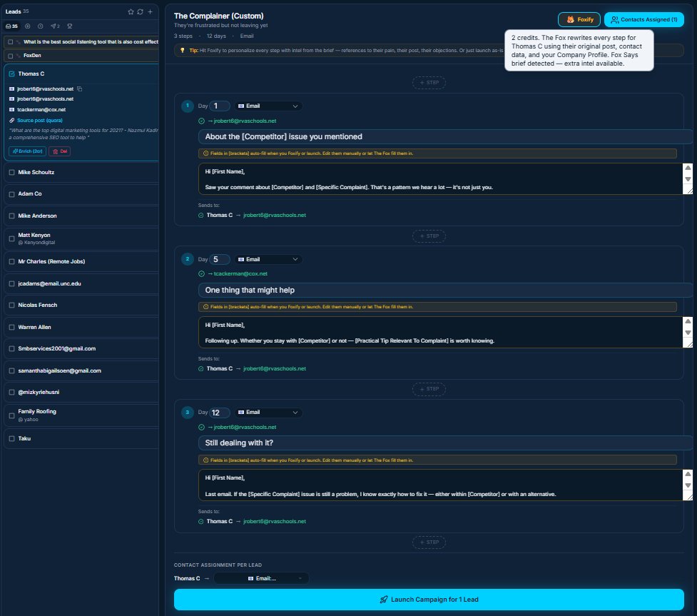The height and width of the screenshot is (616, 697).
Task: Open the Foxify feature with the fox icon
Action: pos(579,19)
